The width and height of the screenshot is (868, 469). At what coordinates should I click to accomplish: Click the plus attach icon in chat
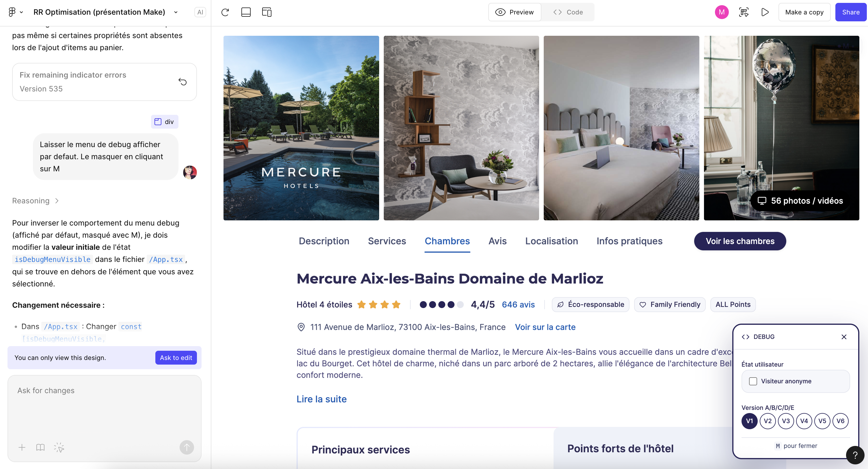pyautogui.click(x=22, y=447)
